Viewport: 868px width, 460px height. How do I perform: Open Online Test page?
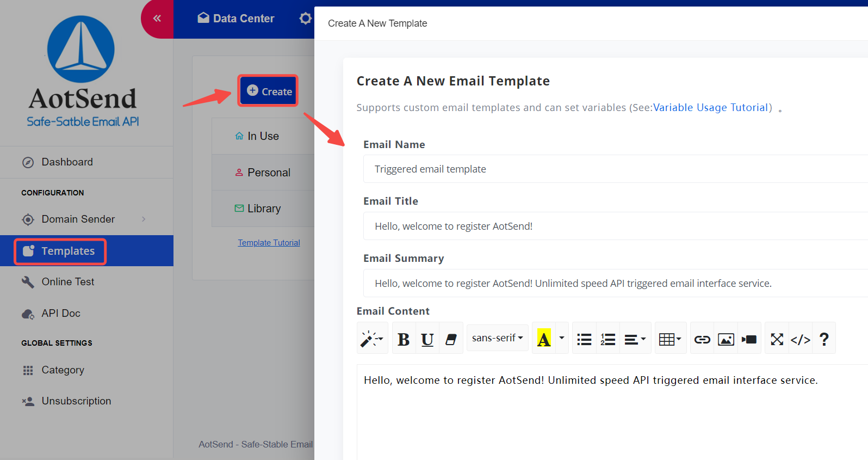point(86,282)
